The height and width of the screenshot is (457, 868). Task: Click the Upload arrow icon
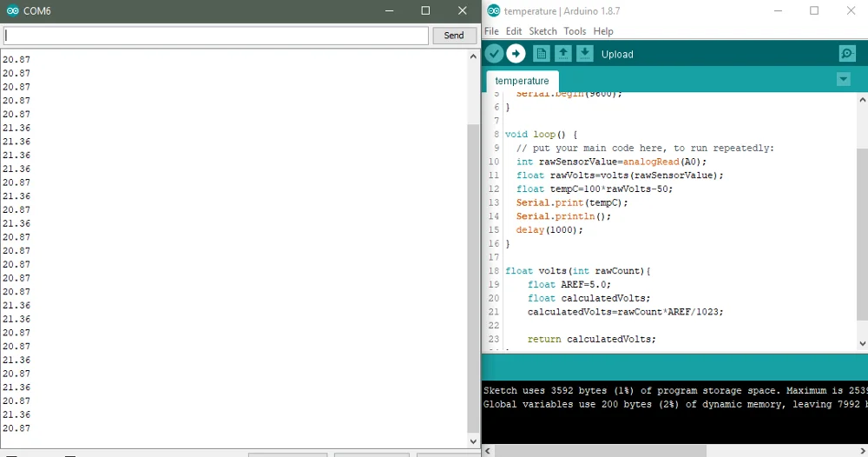(x=516, y=54)
